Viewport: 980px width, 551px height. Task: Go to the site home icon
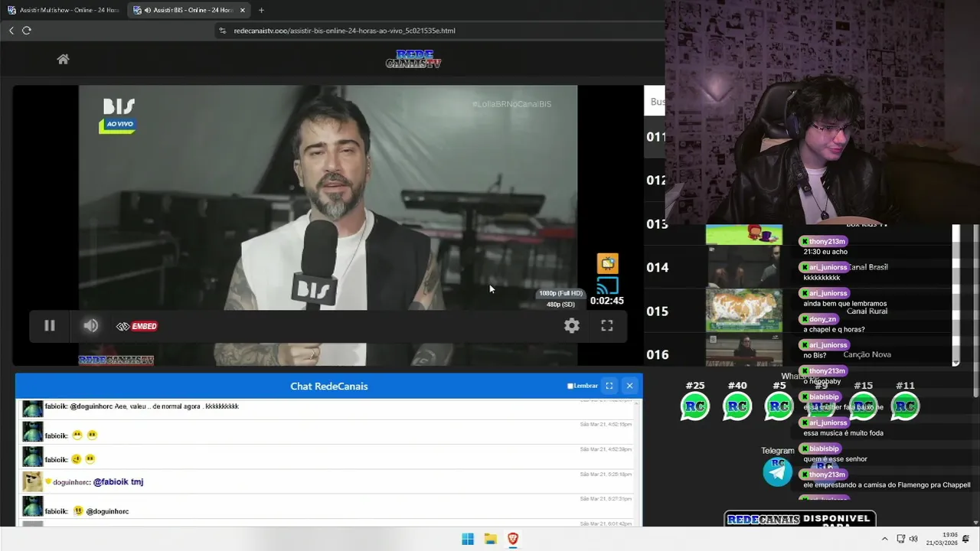pyautogui.click(x=64, y=59)
